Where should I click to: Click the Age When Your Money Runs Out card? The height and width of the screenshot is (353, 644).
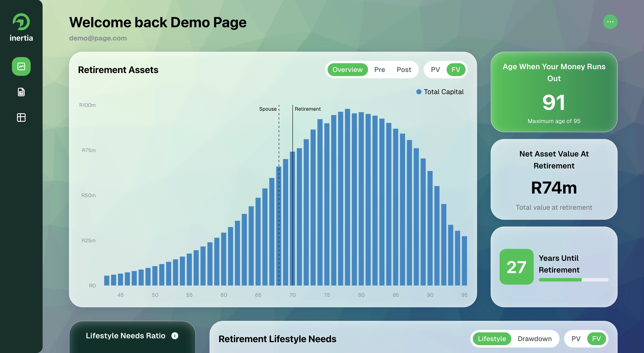click(x=554, y=93)
